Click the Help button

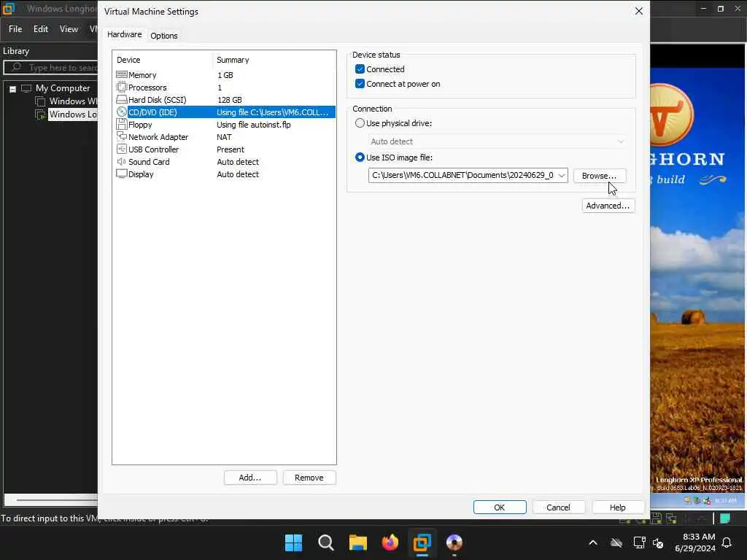(618, 507)
